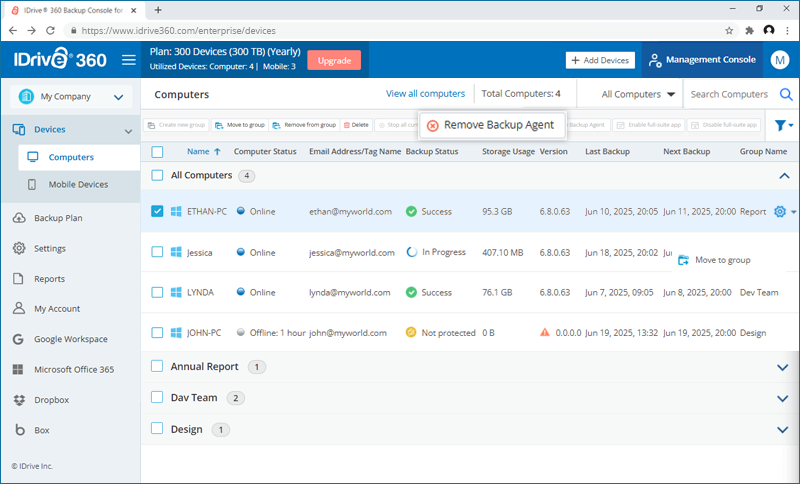Uncheck the ETHAN-PC checkbox
Viewport: 800px width, 484px height.
click(x=157, y=212)
